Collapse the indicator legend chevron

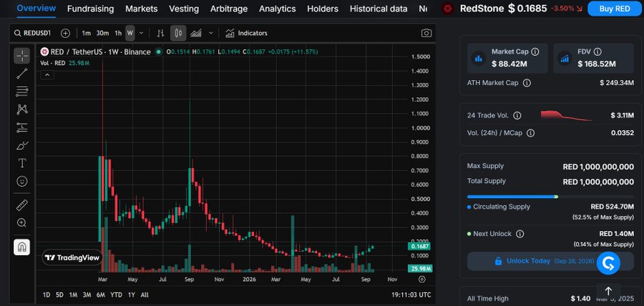pyautogui.click(x=47, y=74)
